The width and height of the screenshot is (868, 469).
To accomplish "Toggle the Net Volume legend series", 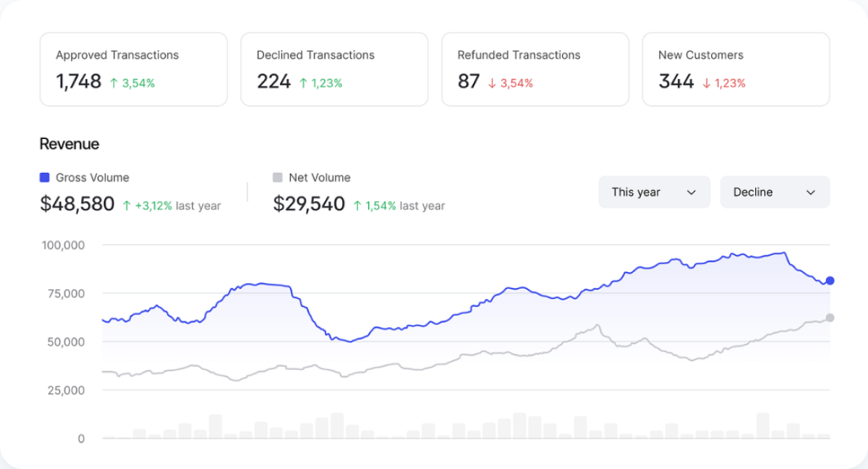I will point(319,177).
